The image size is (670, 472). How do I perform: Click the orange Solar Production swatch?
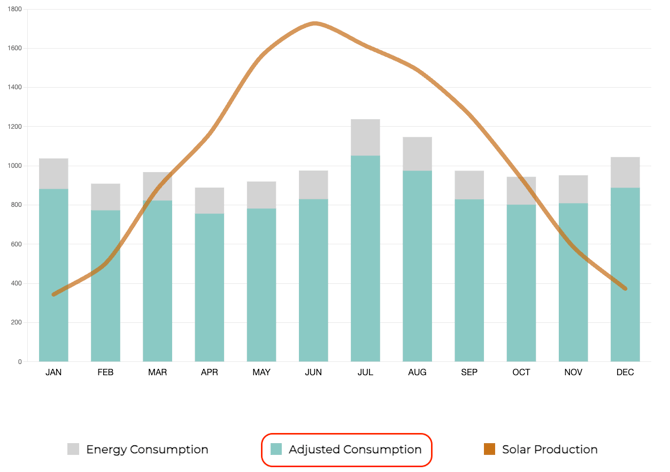coord(489,450)
